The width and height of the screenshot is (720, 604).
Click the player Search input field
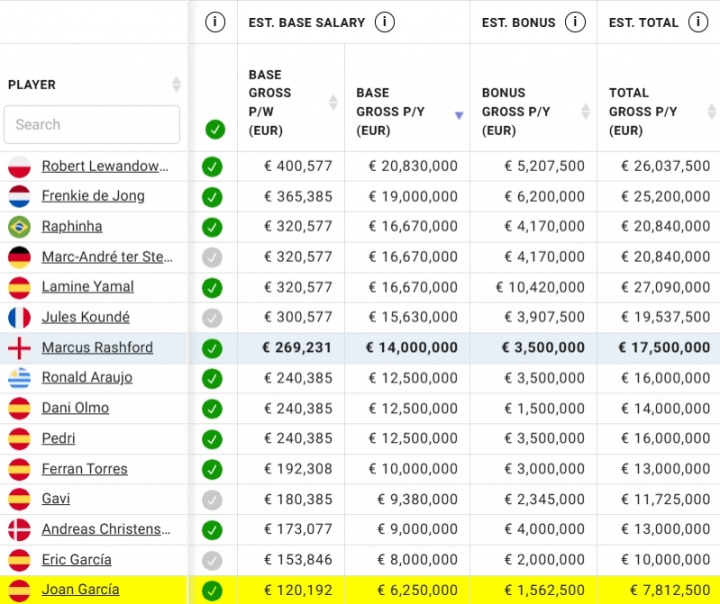pyautogui.click(x=92, y=125)
